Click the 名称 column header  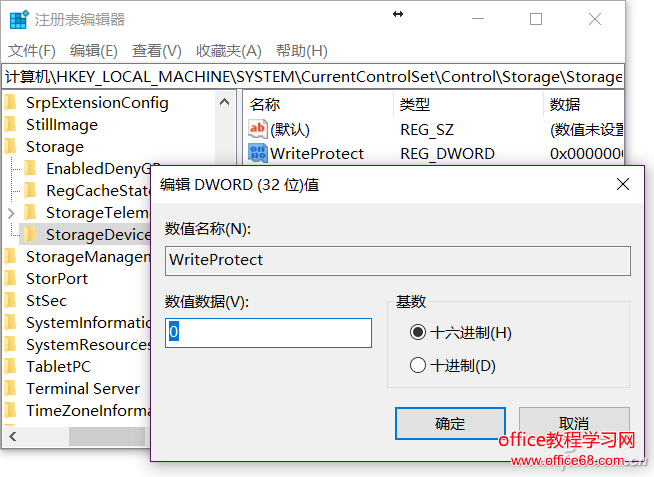(x=265, y=104)
